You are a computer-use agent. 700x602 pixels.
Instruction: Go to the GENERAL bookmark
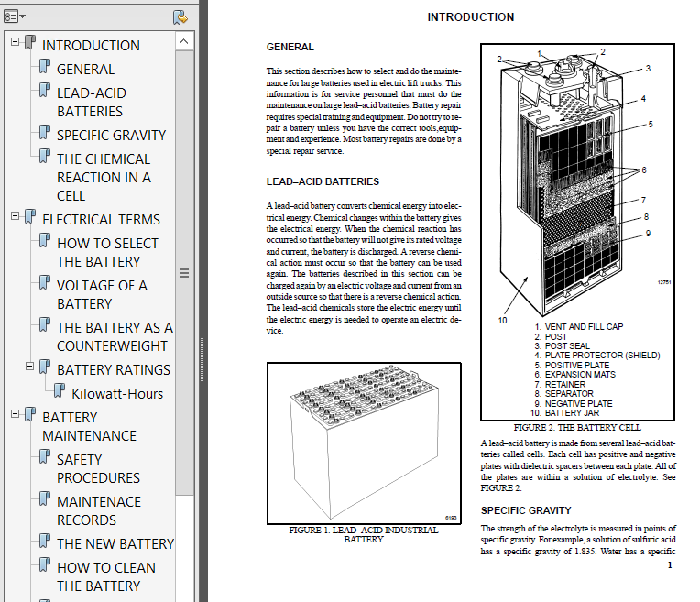[85, 70]
